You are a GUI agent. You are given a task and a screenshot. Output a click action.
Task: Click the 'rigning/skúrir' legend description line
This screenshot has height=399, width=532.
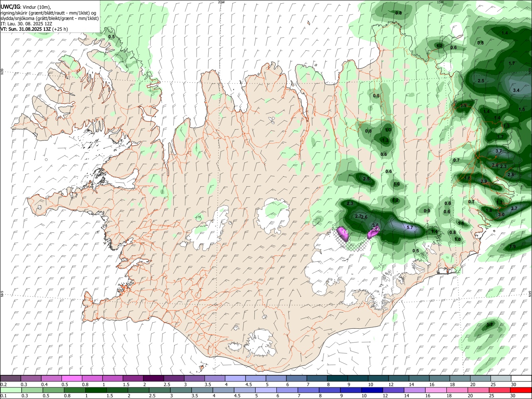pos(49,12)
